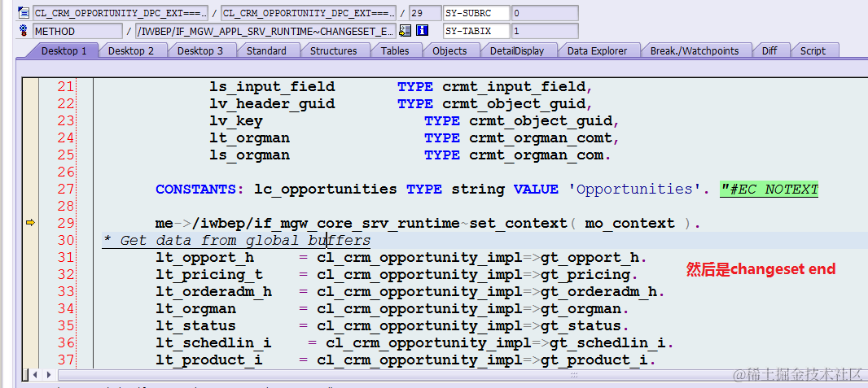The height and width of the screenshot is (388, 868).
Task: Click the line number field showing 29
Action: click(424, 13)
